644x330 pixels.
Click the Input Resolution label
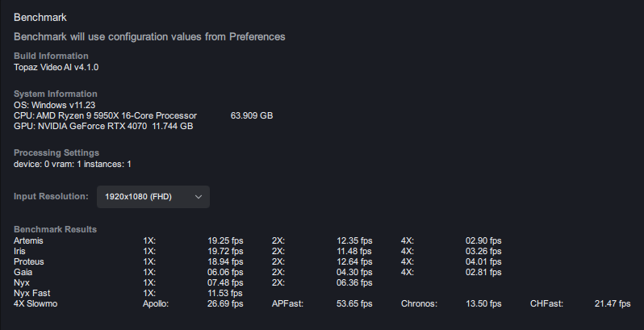(x=51, y=197)
